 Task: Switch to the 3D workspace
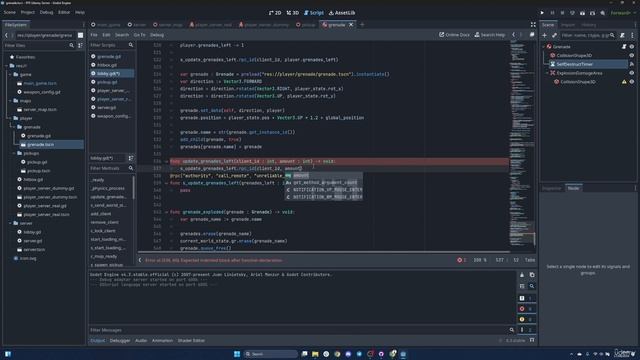point(293,13)
